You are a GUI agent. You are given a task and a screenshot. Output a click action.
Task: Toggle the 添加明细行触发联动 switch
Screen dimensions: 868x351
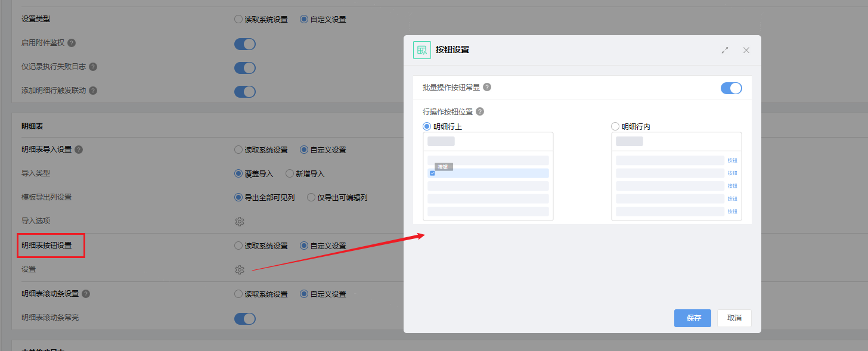pos(245,91)
